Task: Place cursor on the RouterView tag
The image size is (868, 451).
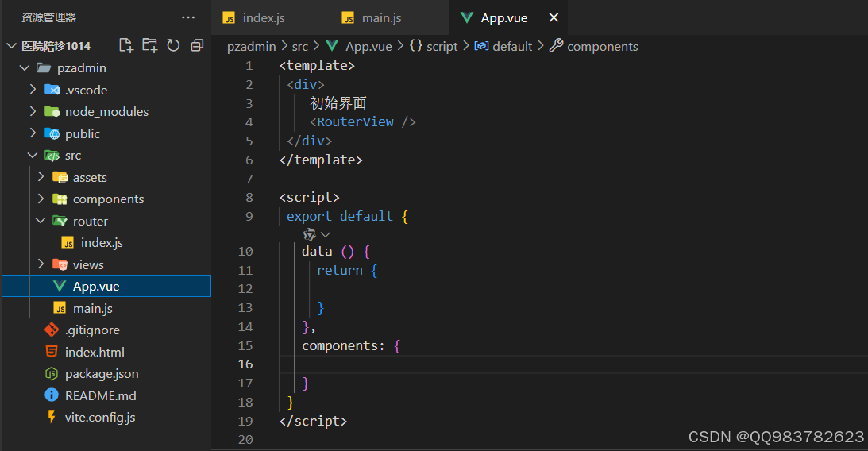Action: (363, 121)
